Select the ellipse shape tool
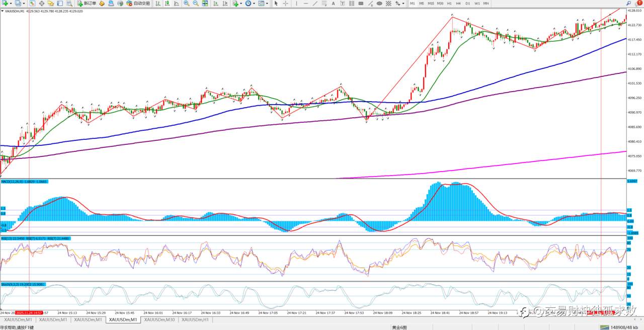Viewport: 644px width, 330px height. [x=379, y=3]
